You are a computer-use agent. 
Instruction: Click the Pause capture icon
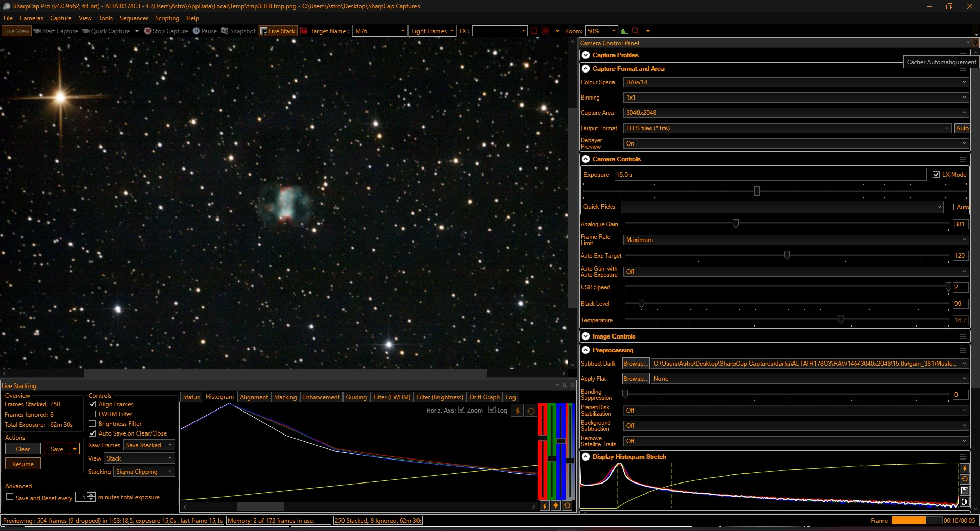point(196,31)
